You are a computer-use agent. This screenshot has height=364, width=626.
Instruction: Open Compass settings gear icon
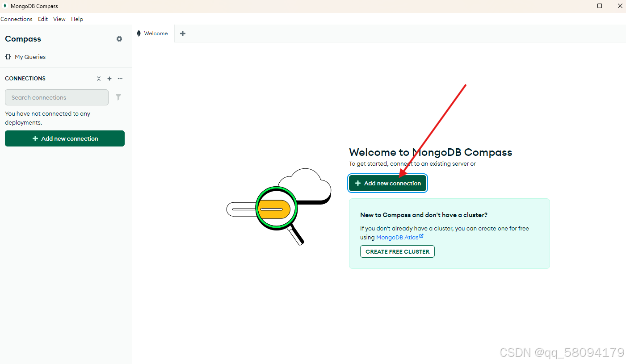tap(119, 39)
